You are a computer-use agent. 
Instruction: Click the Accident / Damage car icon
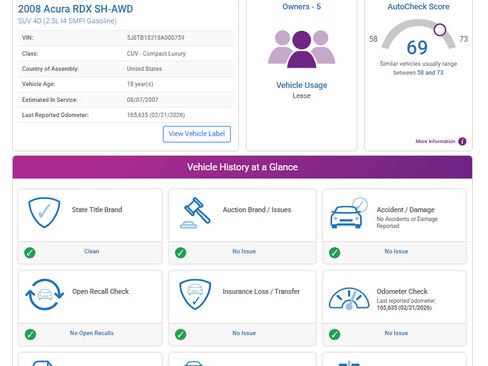click(349, 213)
